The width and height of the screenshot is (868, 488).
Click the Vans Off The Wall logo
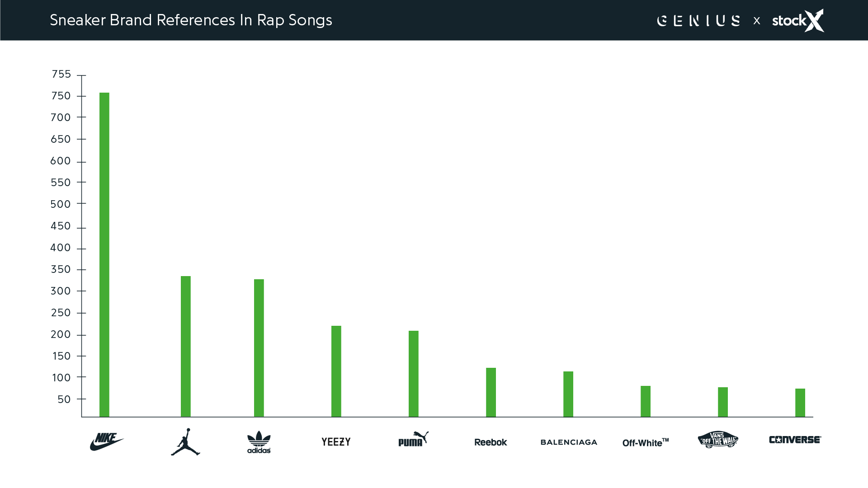(718, 439)
